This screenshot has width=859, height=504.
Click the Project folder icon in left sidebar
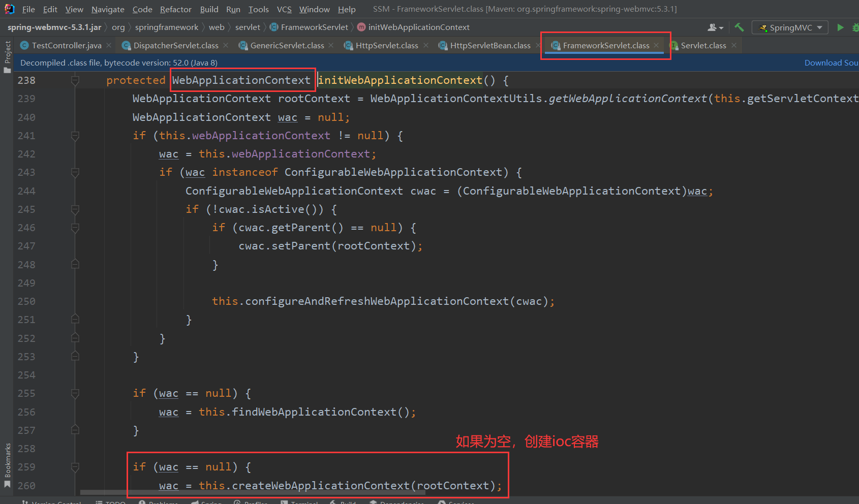click(x=7, y=70)
